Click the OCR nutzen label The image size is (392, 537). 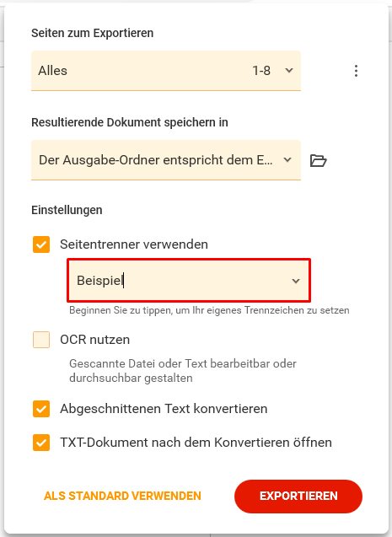coord(94,340)
